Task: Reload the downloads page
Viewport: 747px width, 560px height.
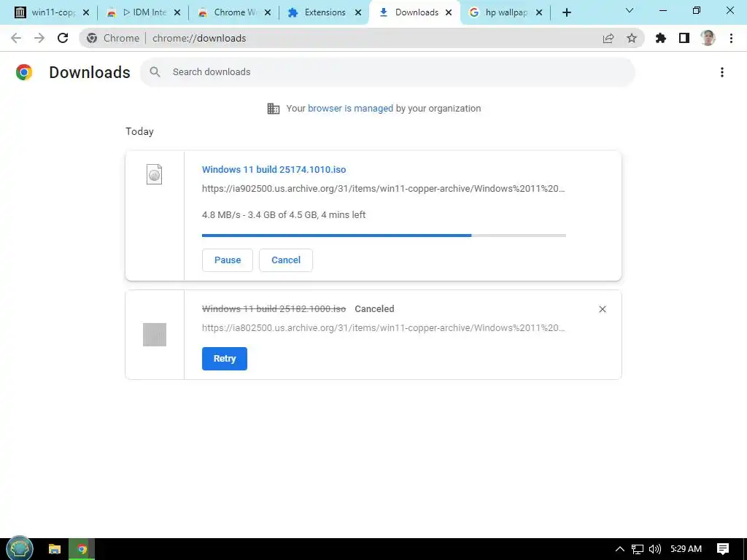Action: pyautogui.click(x=63, y=38)
